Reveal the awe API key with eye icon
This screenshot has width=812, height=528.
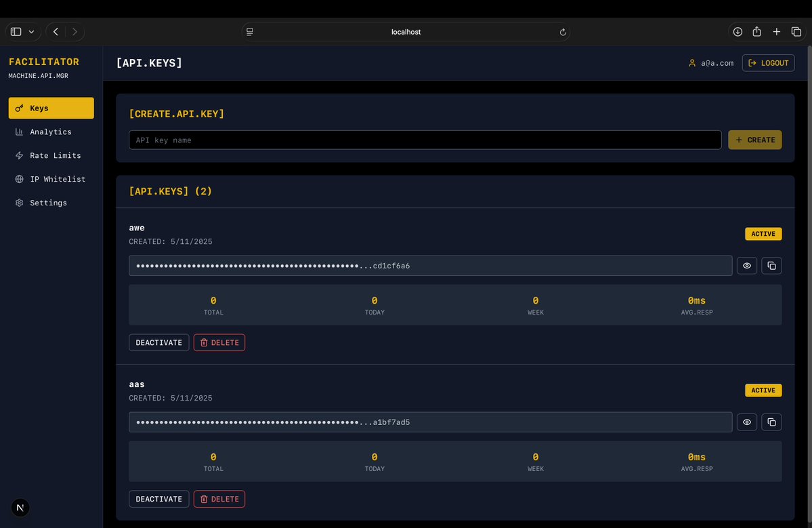pyautogui.click(x=747, y=266)
